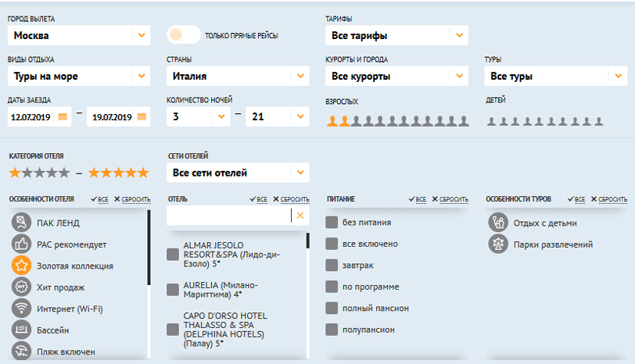Check the AURELIA (Милано-Мариттима) hotel box
Viewport: 635px width, 364px height.
173,290
